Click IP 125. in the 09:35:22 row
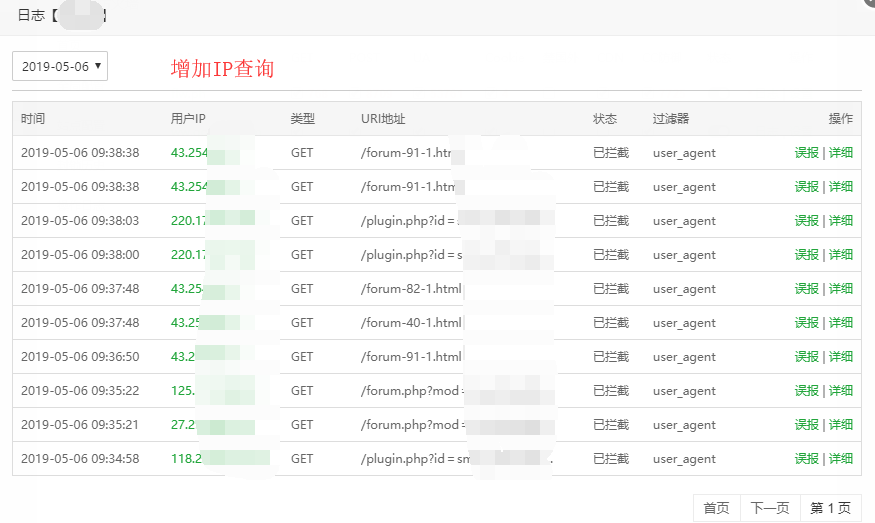This screenshot has height=523, width=875. pyautogui.click(x=182, y=391)
